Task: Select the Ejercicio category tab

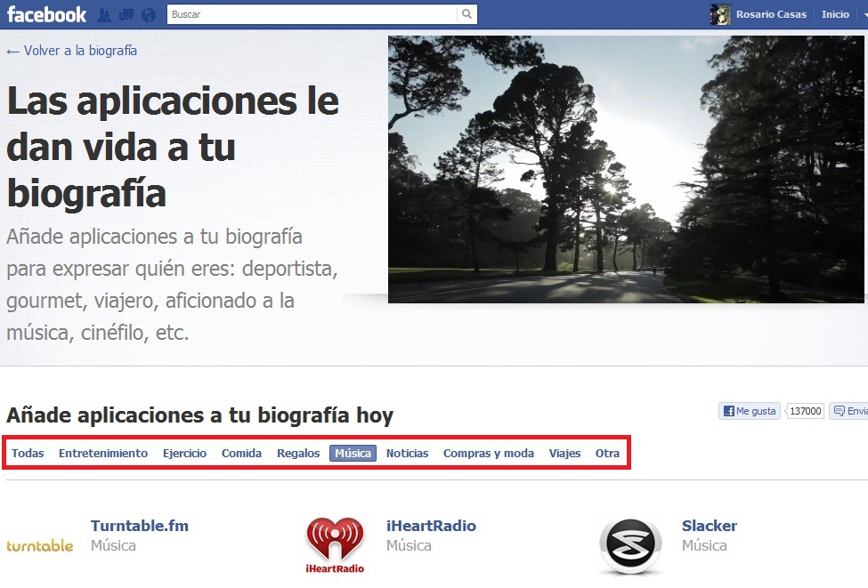Action: (184, 453)
